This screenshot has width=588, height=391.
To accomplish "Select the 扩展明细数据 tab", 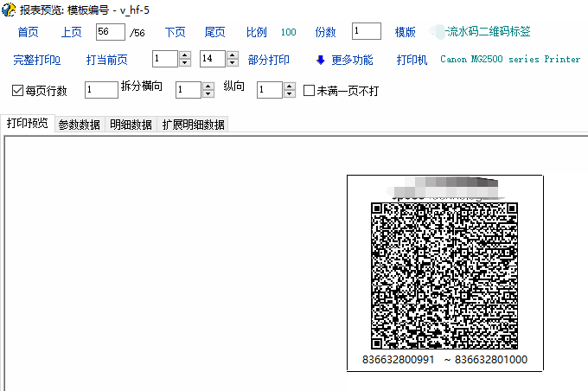I will pos(194,125).
